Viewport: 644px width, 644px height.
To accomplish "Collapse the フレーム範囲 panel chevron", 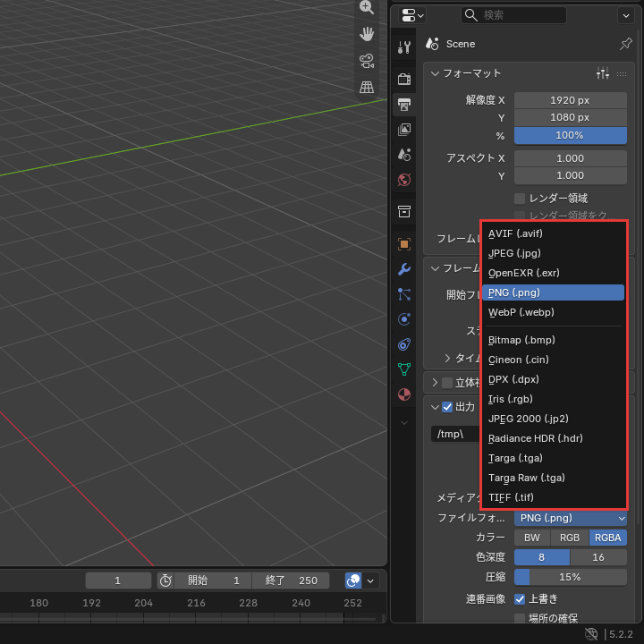I will coord(435,268).
